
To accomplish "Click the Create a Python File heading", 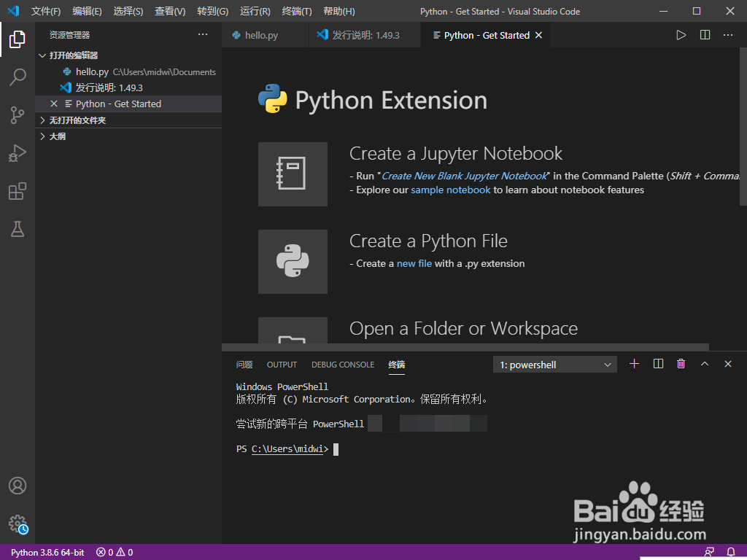I will tap(428, 241).
